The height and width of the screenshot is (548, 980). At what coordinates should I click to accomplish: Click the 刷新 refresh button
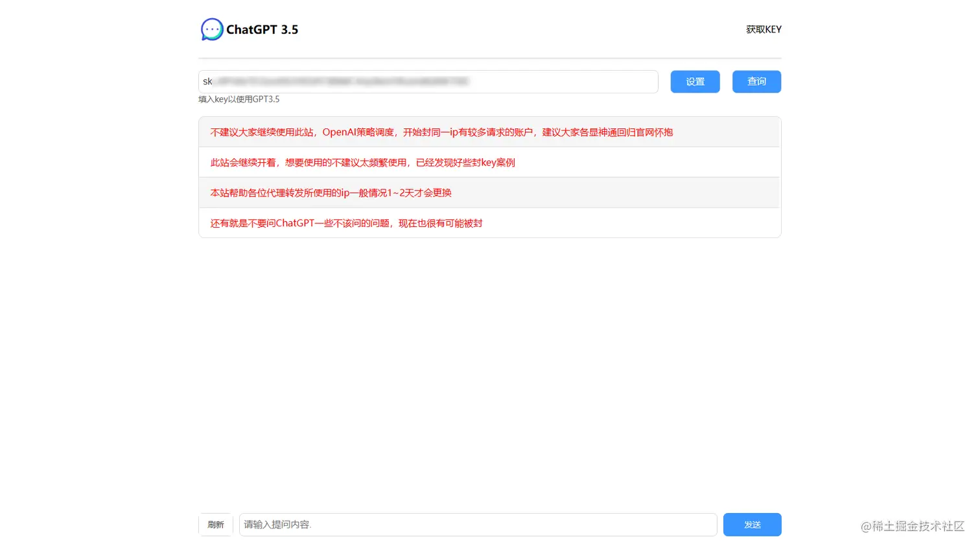(x=216, y=525)
